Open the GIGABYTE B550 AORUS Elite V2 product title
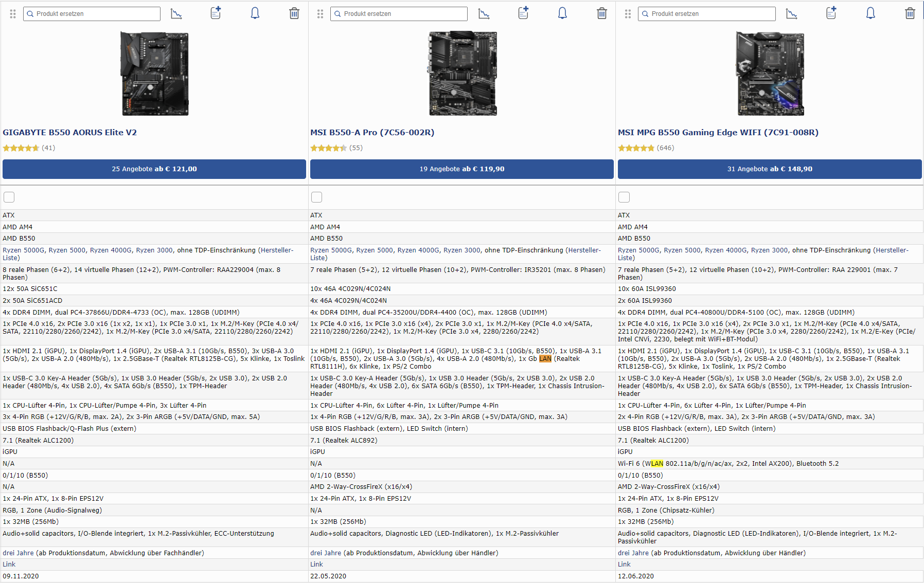 [x=70, y=133]
